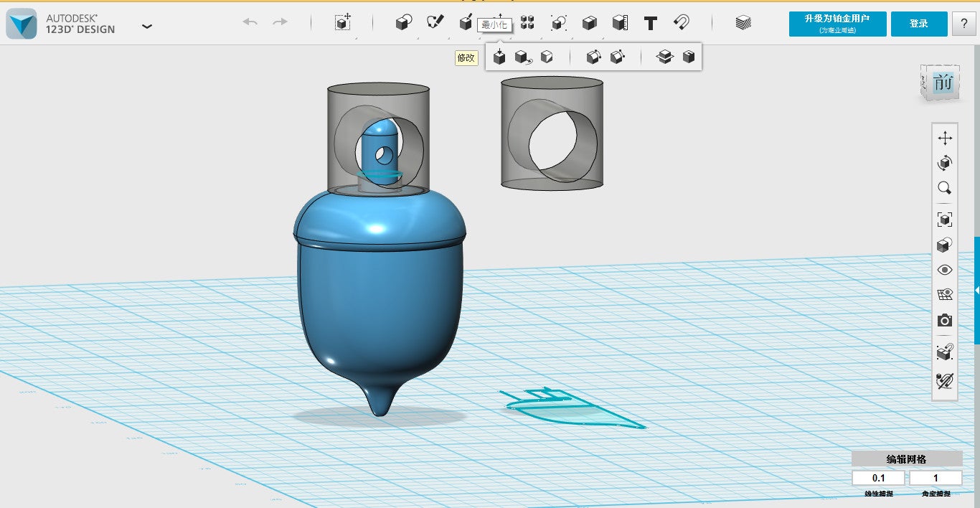Expand the collapsed right side panel
Viewport: 980px width, 508px height.
[x=976, y=289]
